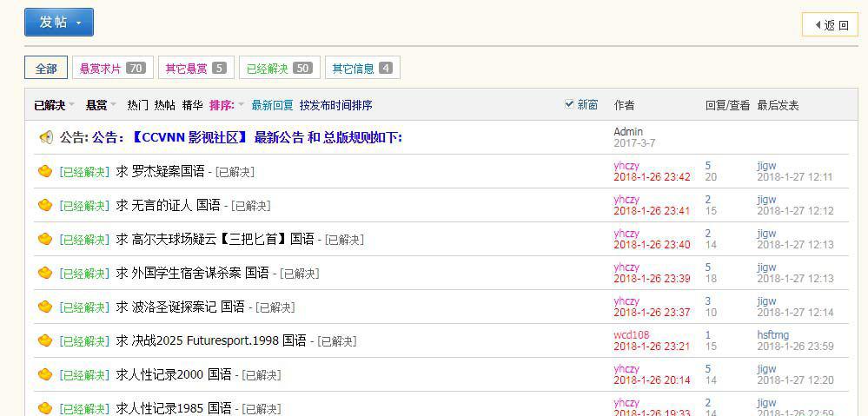Sort by 最新回复

272,105
